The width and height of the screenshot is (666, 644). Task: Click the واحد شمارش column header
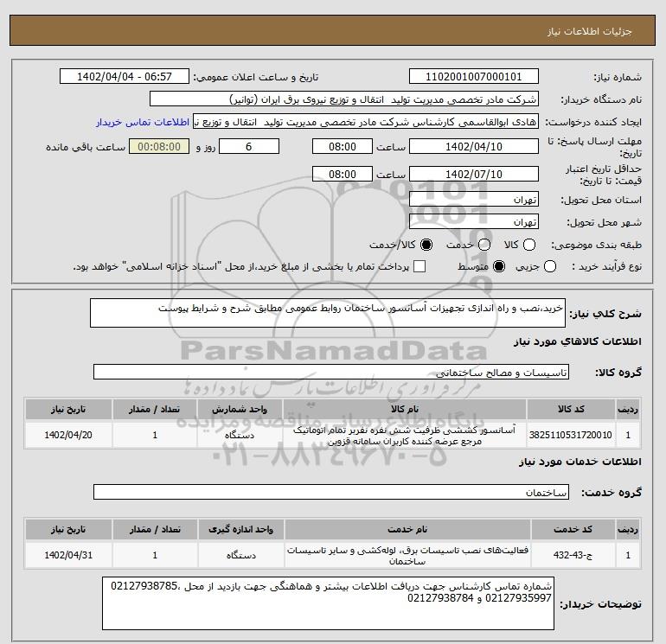[240, 409]
